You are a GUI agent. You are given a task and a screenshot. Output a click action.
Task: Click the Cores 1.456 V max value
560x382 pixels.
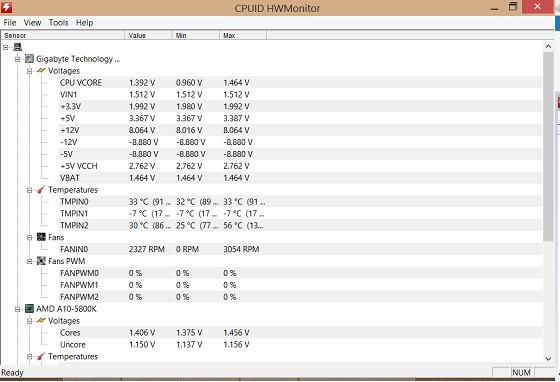pos(236,332)
